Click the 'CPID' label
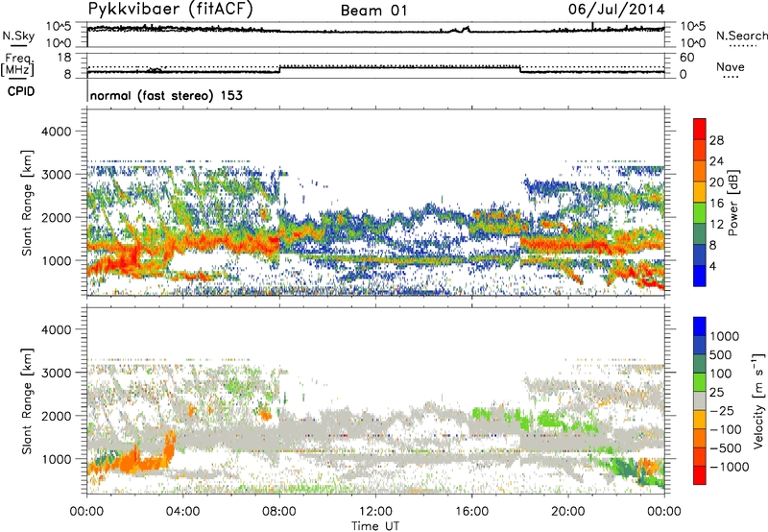 point(21,91)
